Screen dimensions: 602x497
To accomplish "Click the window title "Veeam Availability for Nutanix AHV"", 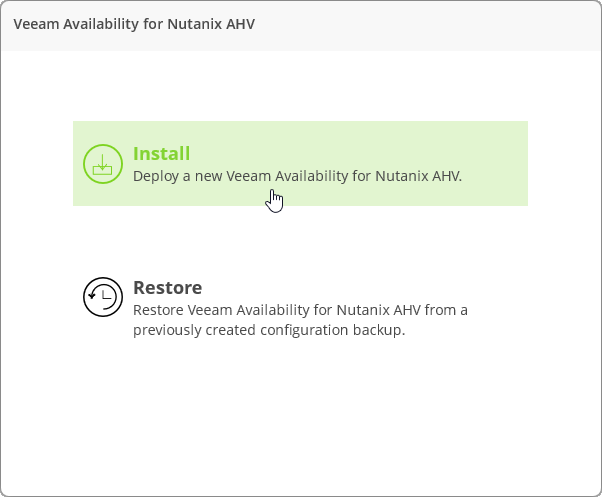I will (x=134, y=23).
